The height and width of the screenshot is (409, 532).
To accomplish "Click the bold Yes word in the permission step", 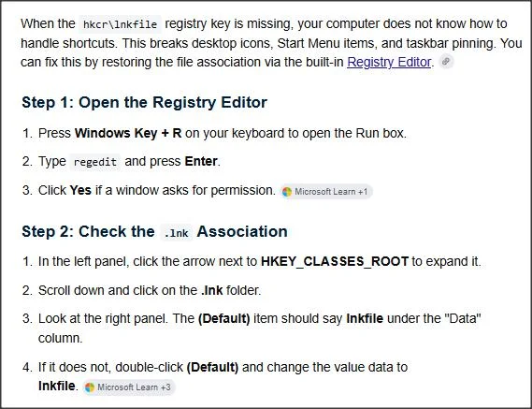I will pyautogui.click(x=80, y=190).
